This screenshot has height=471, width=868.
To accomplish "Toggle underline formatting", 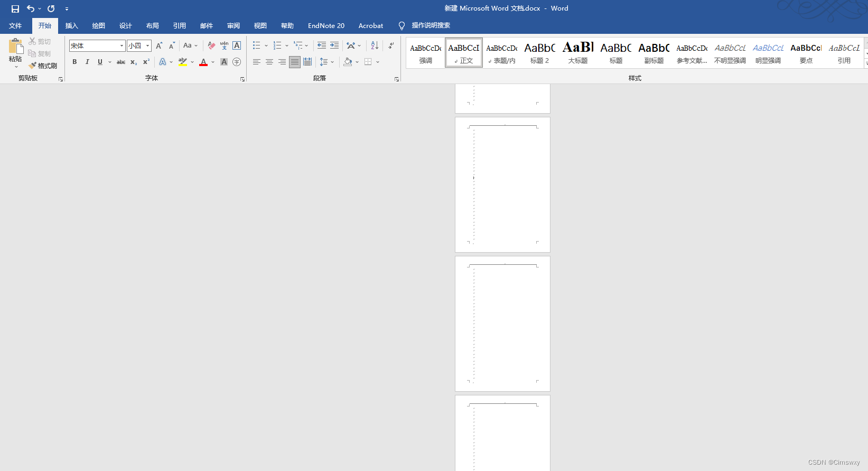I will tap(100, 62).
